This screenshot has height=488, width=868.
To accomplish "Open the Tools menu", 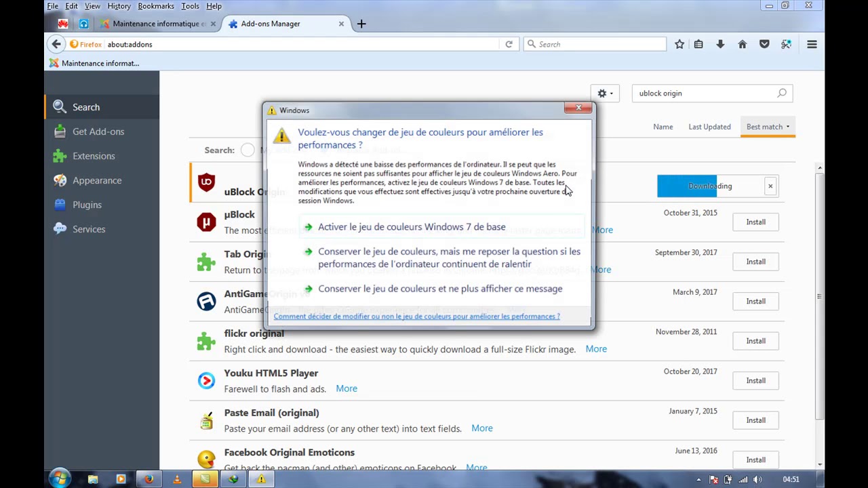I will coord(190,6).
